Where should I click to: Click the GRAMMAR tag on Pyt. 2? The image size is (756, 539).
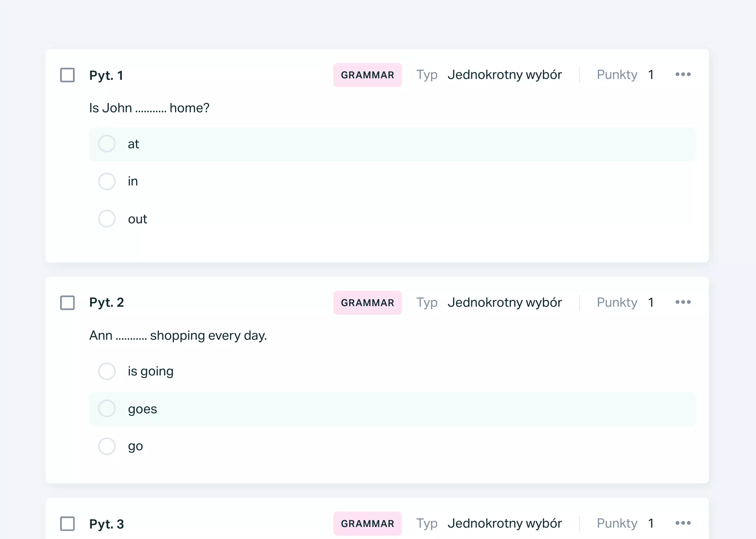point(368,303)
